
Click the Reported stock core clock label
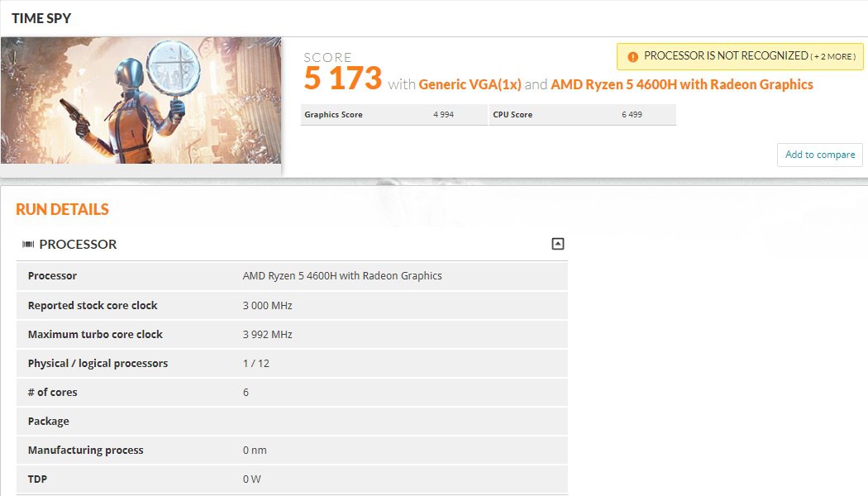tap(93, 306)
